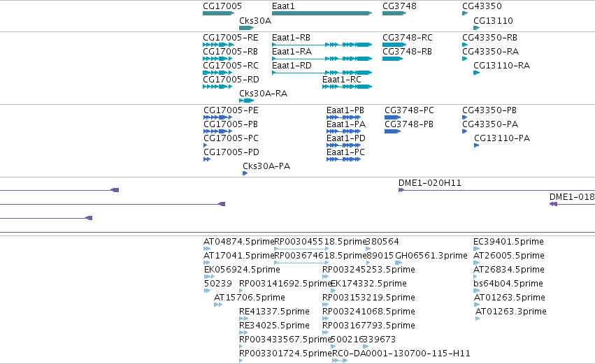
Task: Click the CG17005-RE transcript
Action: (x=219, y=45)
